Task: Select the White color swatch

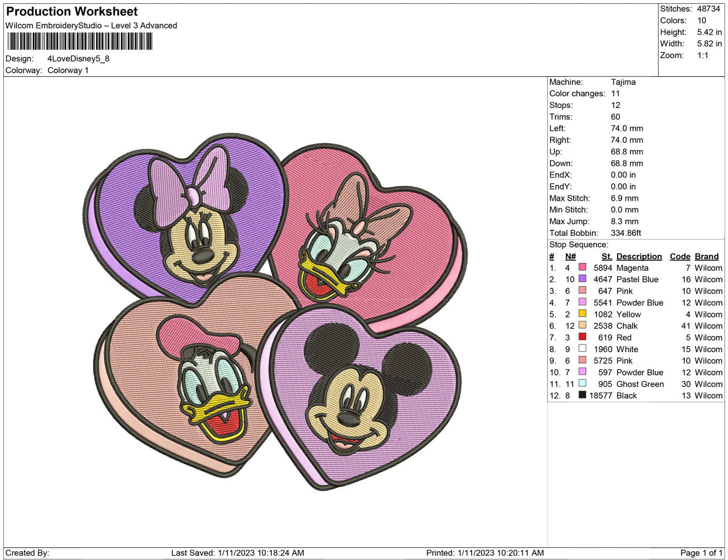Action: coord(582,348)
